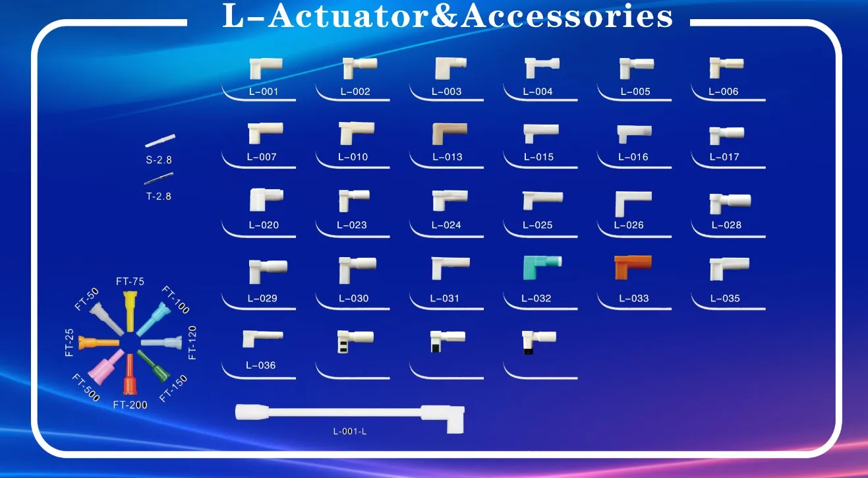Click the 'L-035' model label
The width and height of the screenshot is (868, 478).
725,298
